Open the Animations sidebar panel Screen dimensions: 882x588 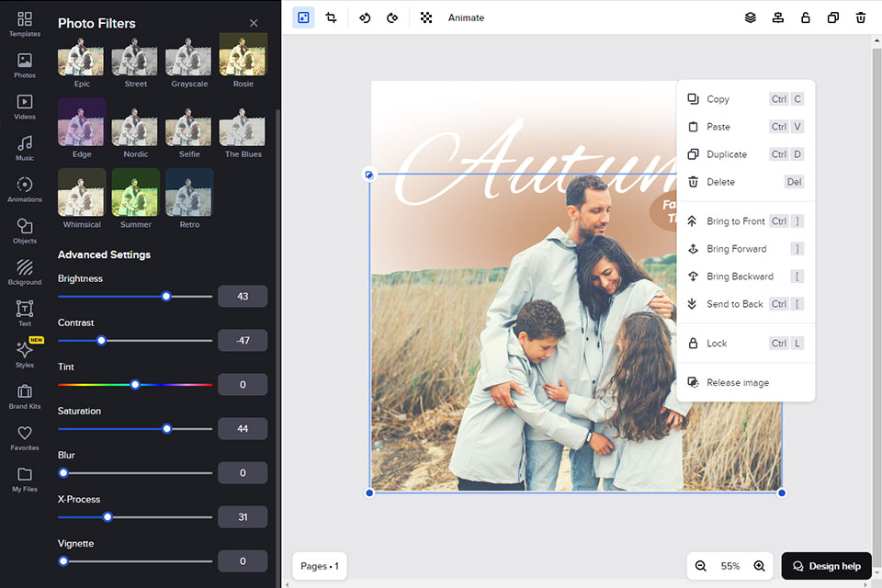pos(24,189)
